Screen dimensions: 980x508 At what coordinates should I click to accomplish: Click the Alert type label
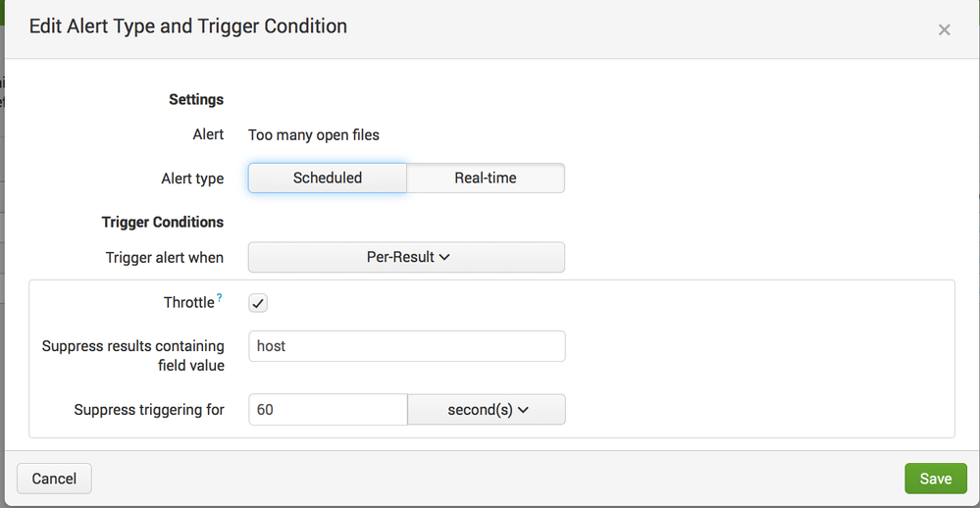192,179
